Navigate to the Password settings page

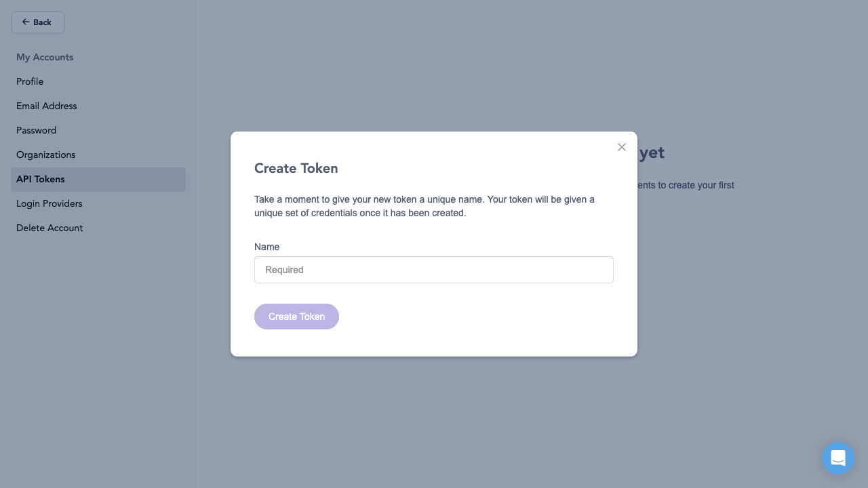click(x=36, y=130)
